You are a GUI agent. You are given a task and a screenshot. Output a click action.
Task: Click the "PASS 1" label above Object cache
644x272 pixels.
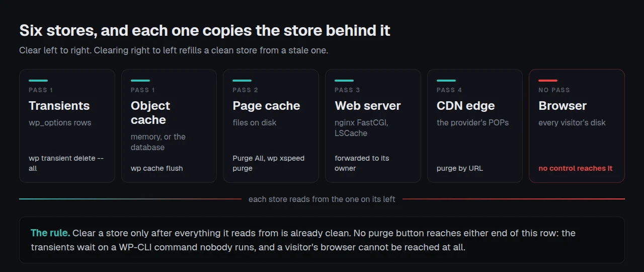click(143, 90)
